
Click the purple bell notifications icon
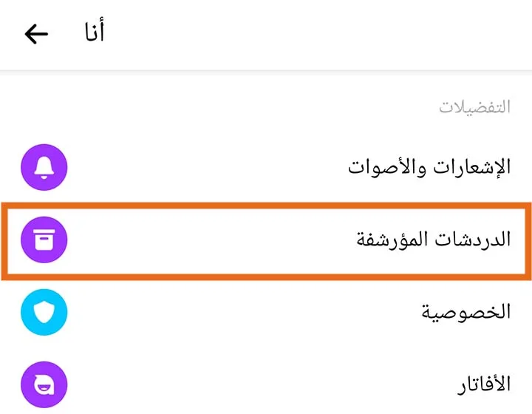[x=44, y=167]
